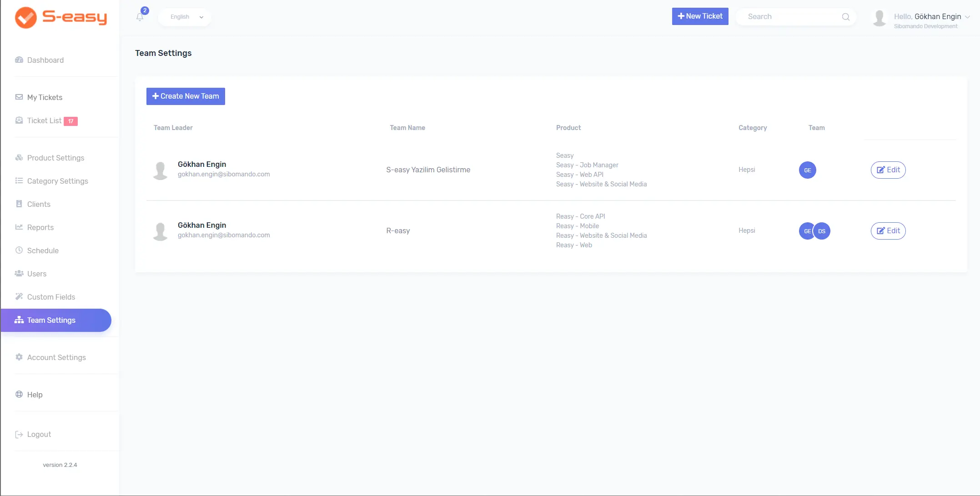Screen dimensions: 980x496
Task: Click the Reasy - Core API product
Action: click(x=581, y=216)
